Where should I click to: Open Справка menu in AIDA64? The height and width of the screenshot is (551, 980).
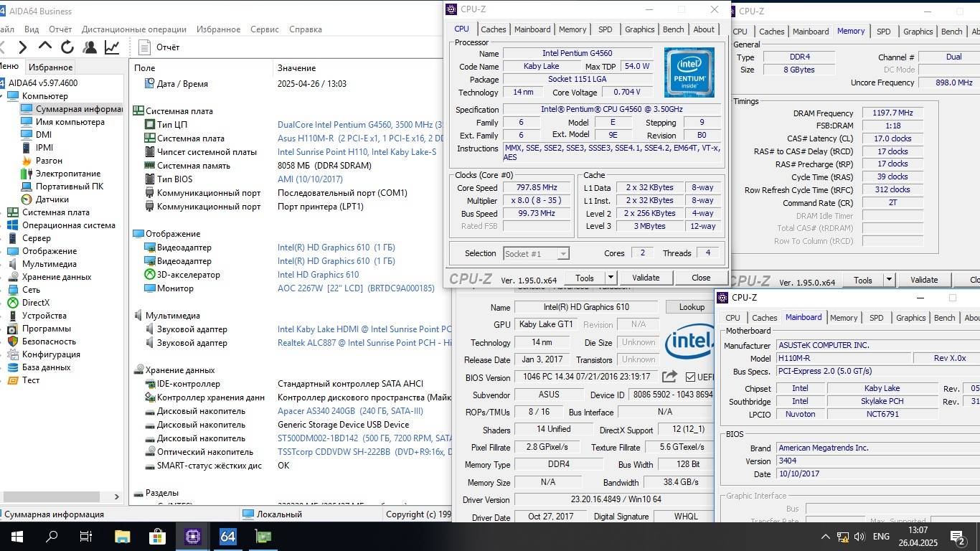(x=306, y=29)
